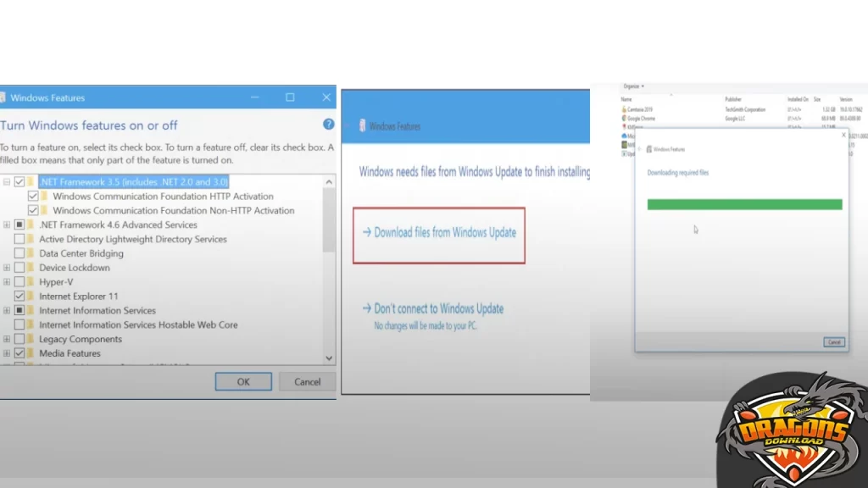Enable the Data Center Bridging checkbox
The image size is (868, 488).
19,253
